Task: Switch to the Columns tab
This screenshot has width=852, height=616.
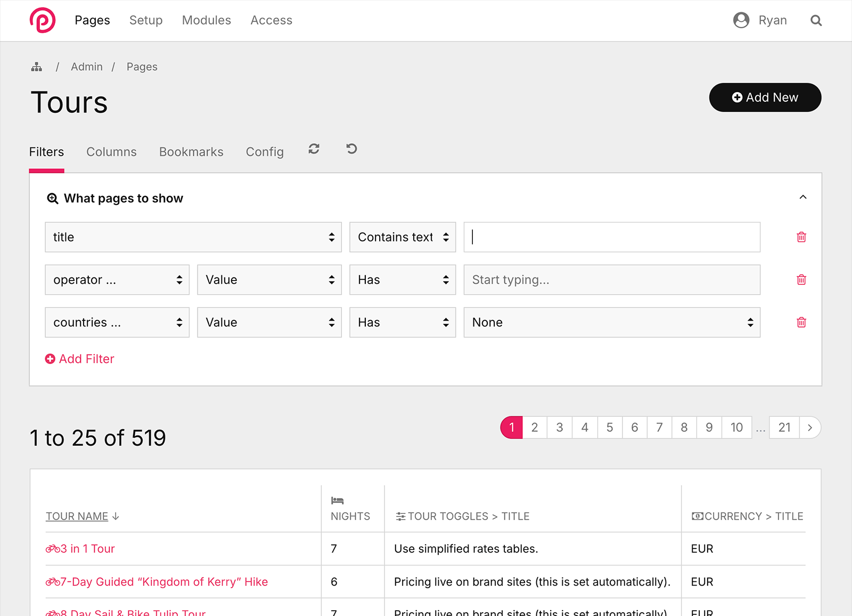Action: pyautogui.click(x=111, y=152)
